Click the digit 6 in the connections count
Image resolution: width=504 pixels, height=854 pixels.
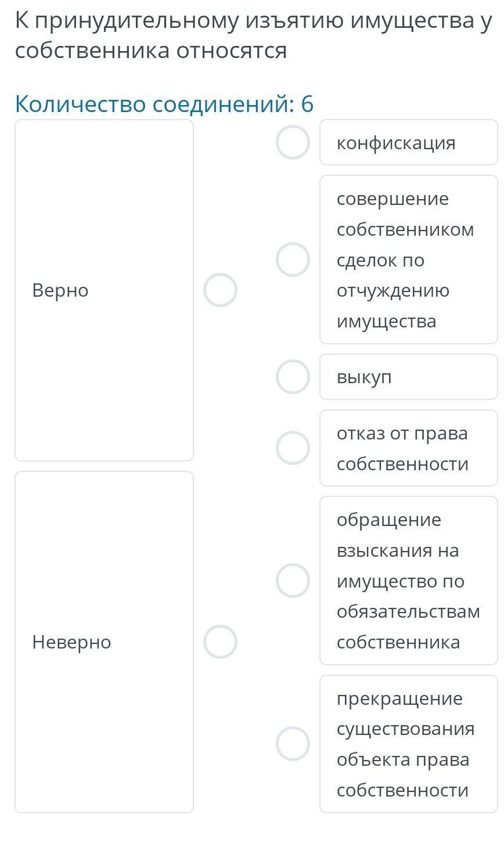307,105
